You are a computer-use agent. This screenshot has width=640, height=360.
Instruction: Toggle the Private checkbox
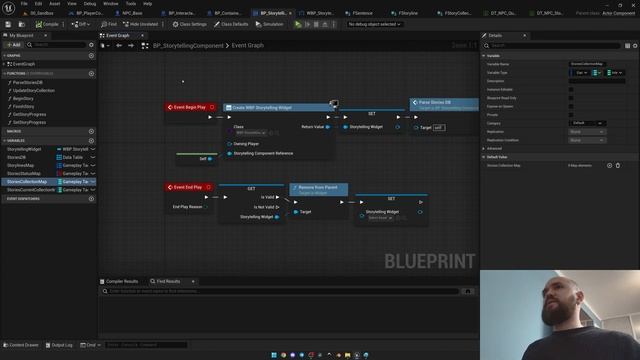(x=571, y=115)
